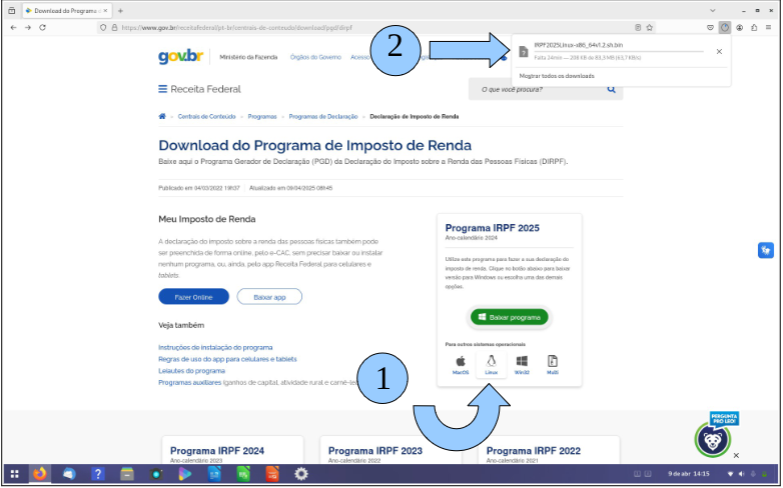Viewport: 783px width, 488px height.
Task: Go to the breadcrumb home icon
Action: pyautogui.click(x=162, y=116)
